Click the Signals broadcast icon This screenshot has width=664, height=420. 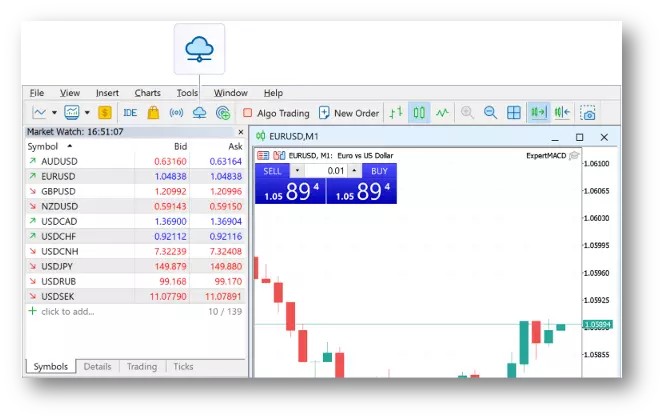click(x=177, y=113)
